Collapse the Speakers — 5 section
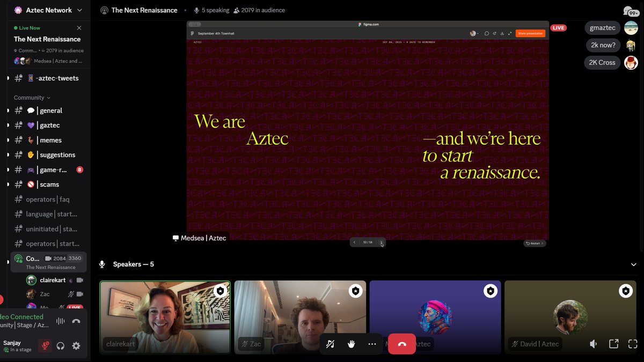The image size is (644, 362). tap(634, 264)
